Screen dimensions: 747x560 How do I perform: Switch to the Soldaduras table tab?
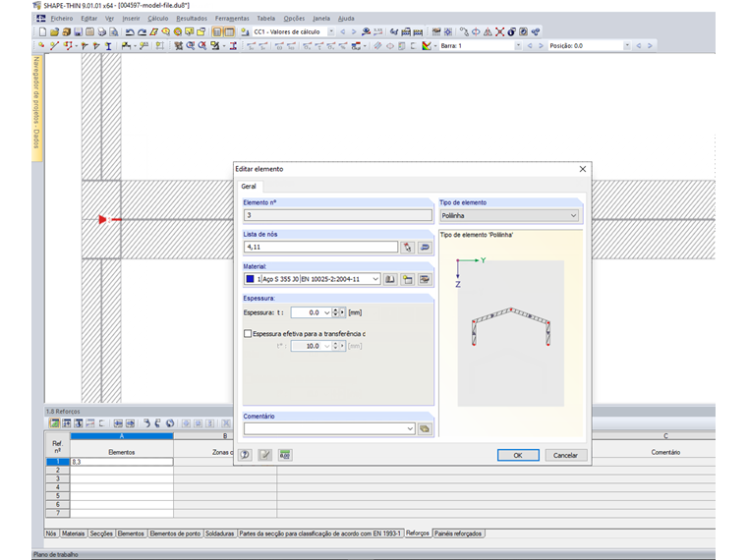click(219, 533)
